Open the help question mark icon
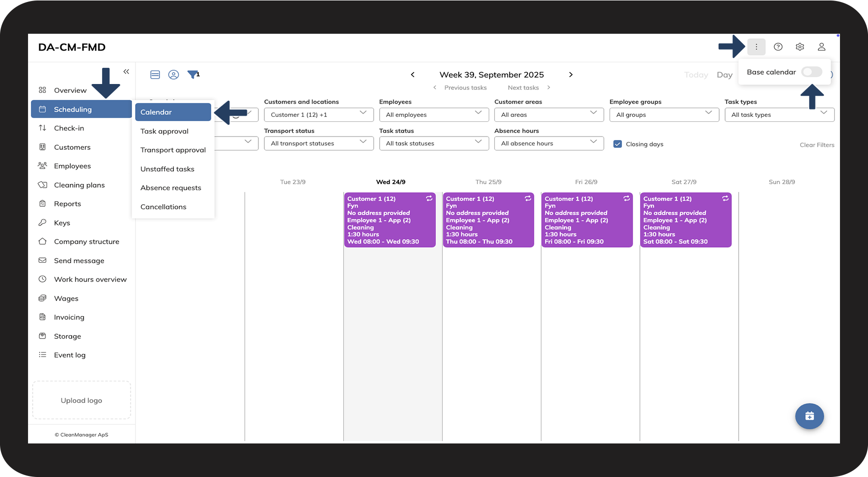 pos(778,47)
